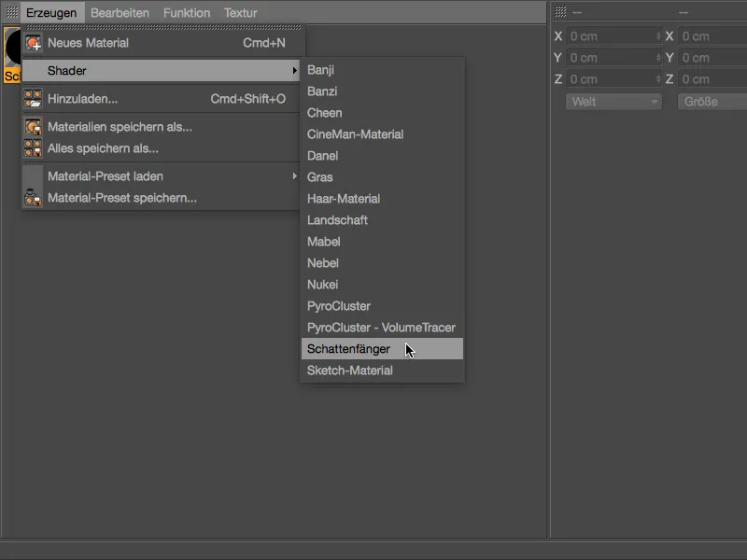Click the Material-Preset laden submenu arrow
Screen dimensions: 747x560
[x=295, y=176]
